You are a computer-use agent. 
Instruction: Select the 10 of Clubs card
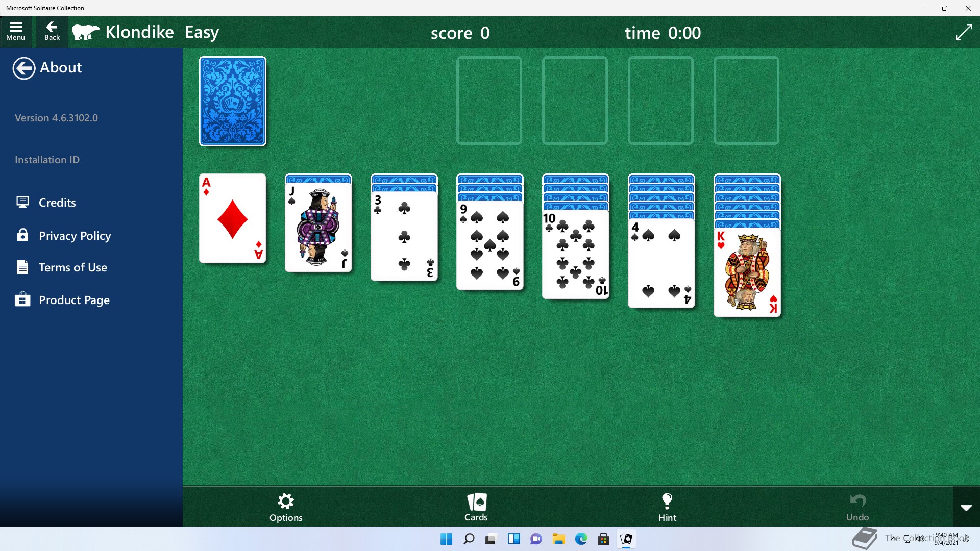coord(575,255)
